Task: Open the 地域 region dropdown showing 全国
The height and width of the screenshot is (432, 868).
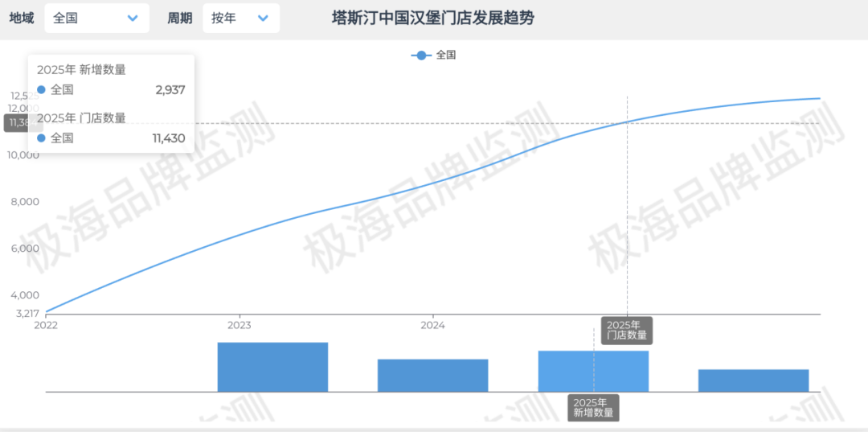Action: pos(97,19)
